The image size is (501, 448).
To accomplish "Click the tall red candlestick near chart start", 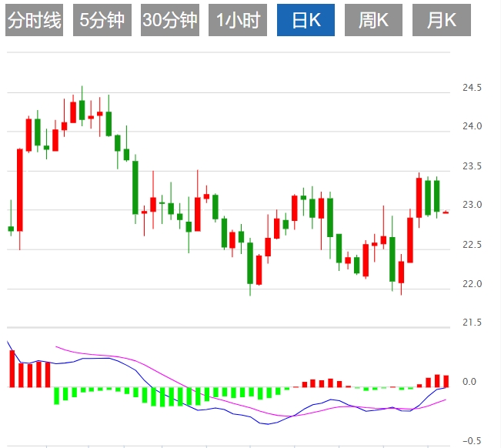I will click(x=20, y=190).
